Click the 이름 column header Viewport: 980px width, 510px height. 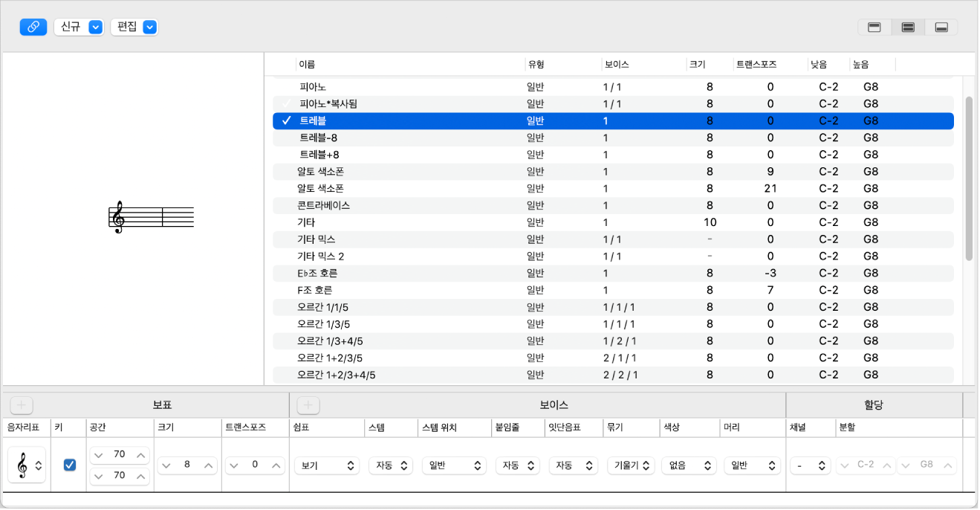coord(307,65)
